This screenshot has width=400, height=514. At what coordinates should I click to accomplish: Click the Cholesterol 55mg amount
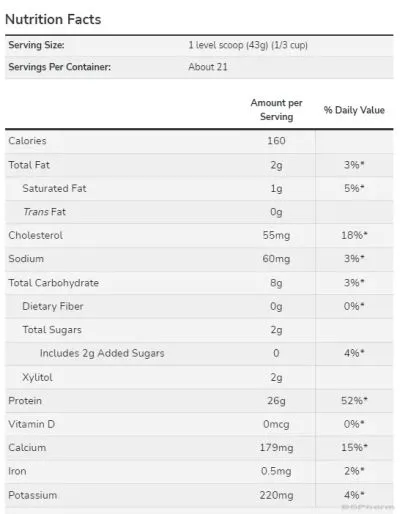coord(276,235)
